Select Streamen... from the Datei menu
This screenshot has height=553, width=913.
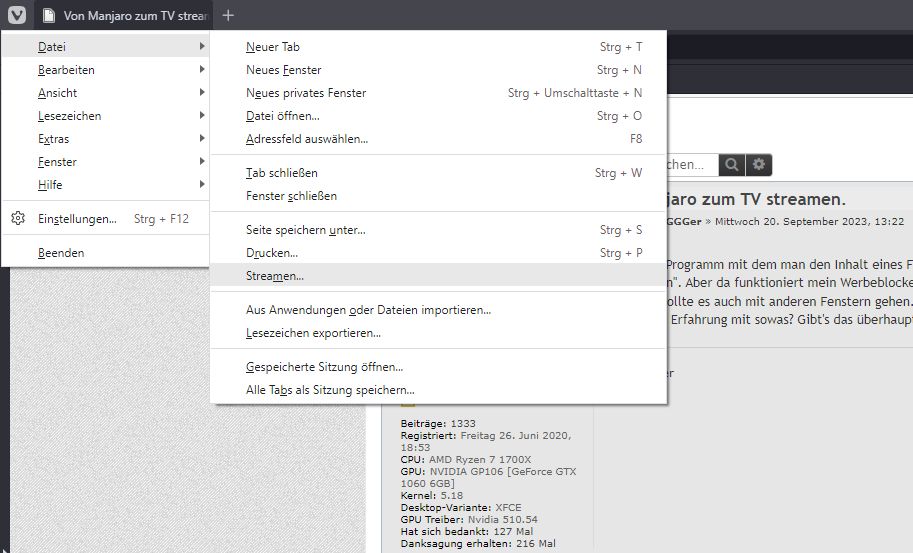(x=275, y=276)
